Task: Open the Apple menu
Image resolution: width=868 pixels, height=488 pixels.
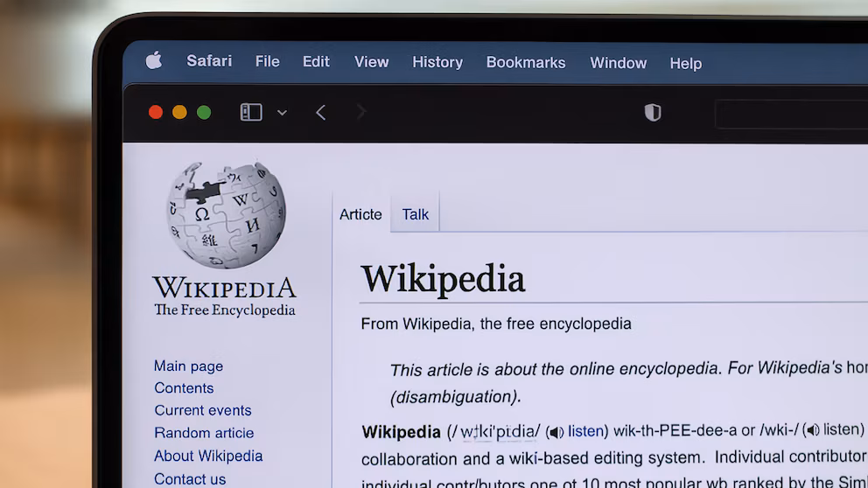Action: pyautogui.click(x=154, y=59)
